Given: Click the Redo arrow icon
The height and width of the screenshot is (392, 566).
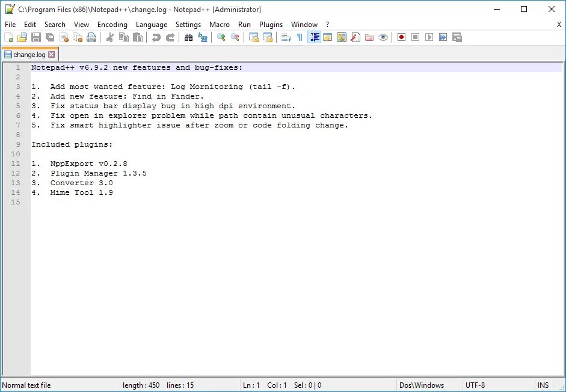Looking at the screenshot, I should [170, 37].
